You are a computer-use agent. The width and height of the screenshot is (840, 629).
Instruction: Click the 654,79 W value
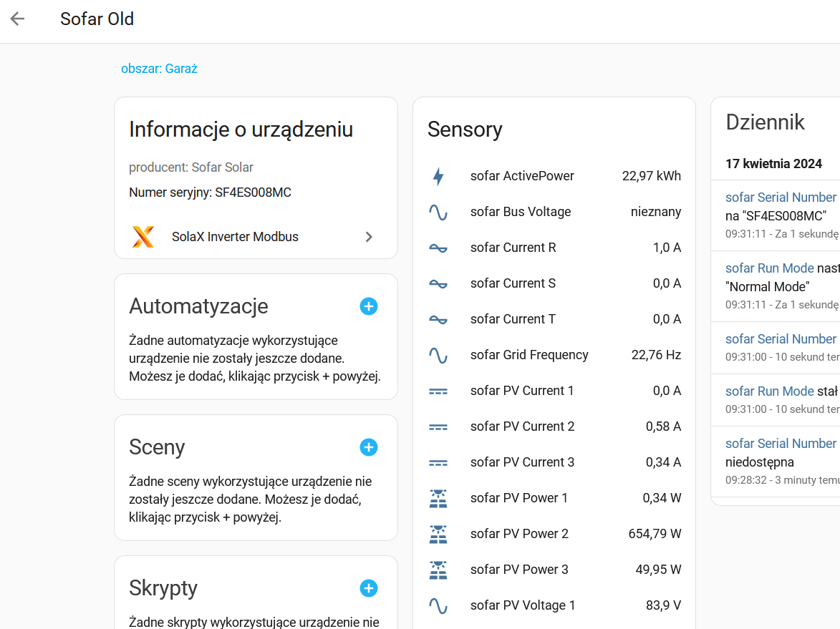tap(655, 535)
